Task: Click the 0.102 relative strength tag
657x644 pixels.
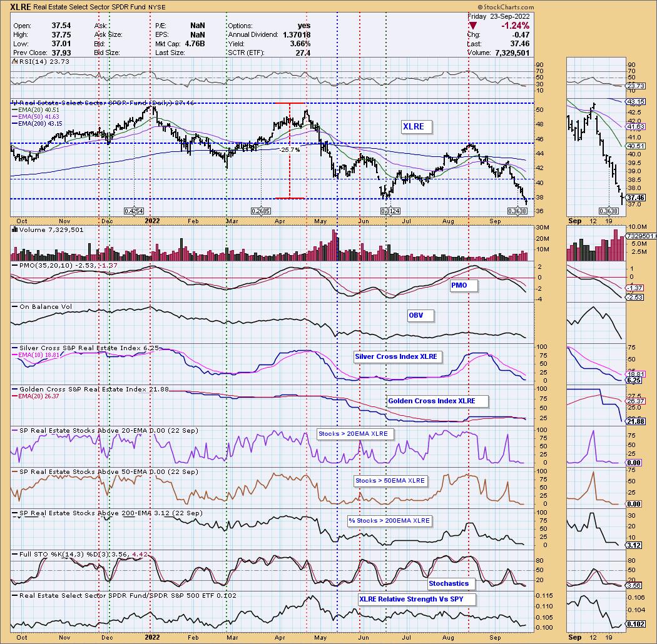Action: [635, 624]
